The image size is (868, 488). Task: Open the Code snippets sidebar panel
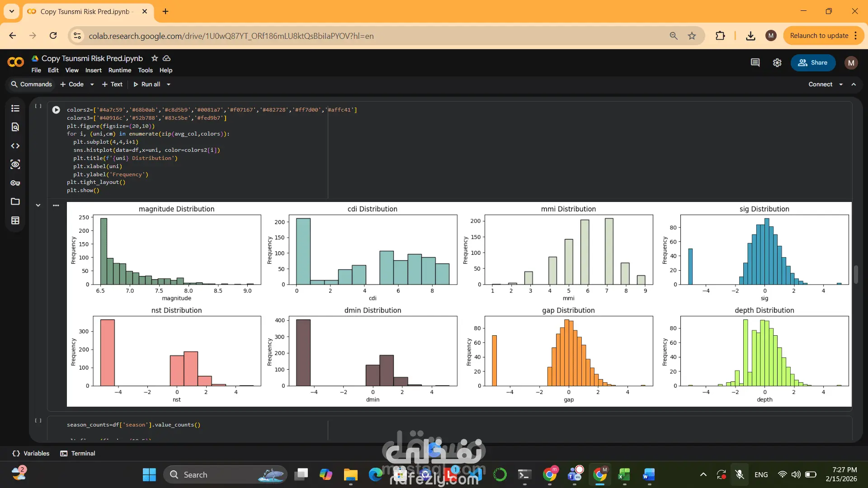(15, 146)
